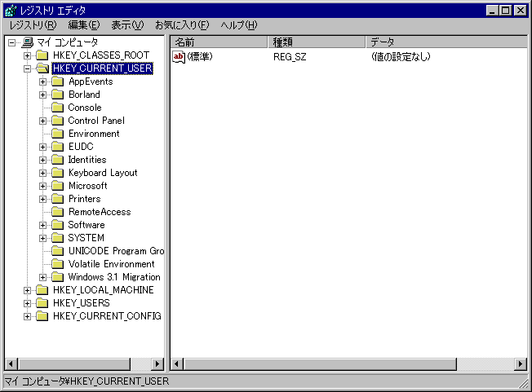Collapse the HKEY_CURRENT_USER key
This screenshot has width=532, height=392.
[28, 68]
